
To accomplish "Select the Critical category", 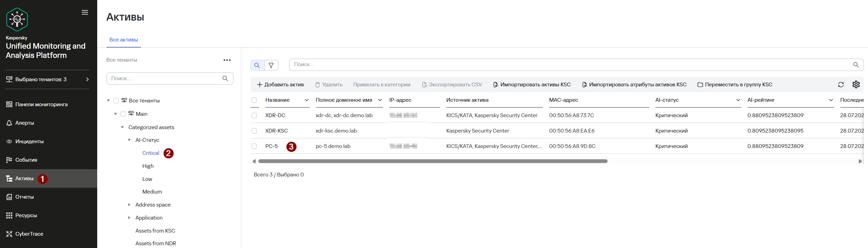I will point(151,153).
